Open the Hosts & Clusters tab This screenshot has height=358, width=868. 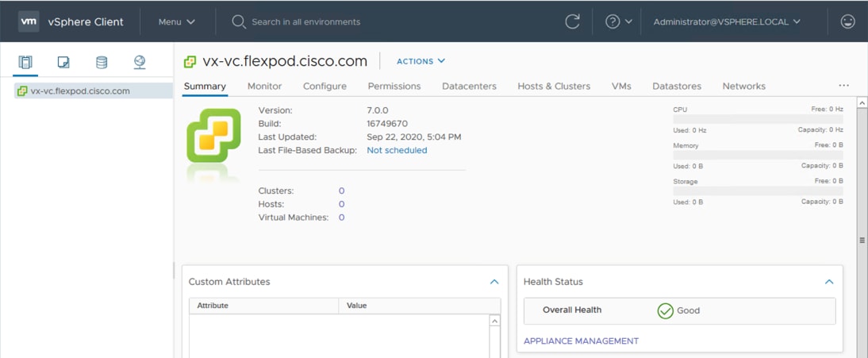coord(554,87)
